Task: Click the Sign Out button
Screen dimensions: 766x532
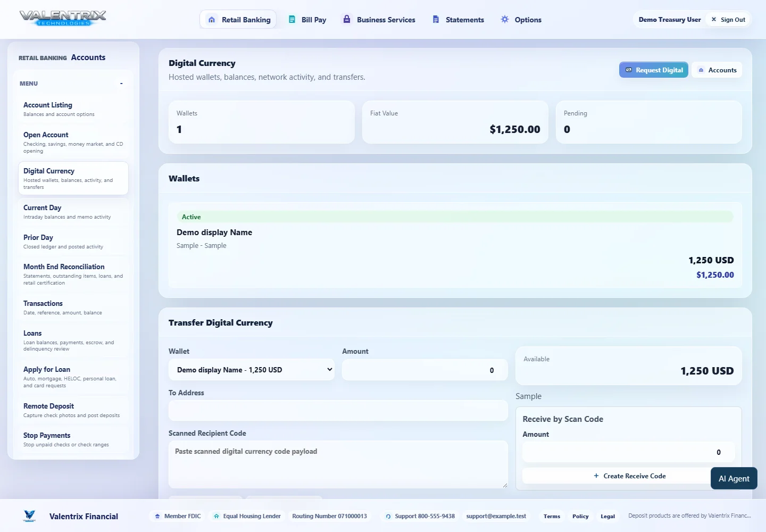Action: coord(728,20)
